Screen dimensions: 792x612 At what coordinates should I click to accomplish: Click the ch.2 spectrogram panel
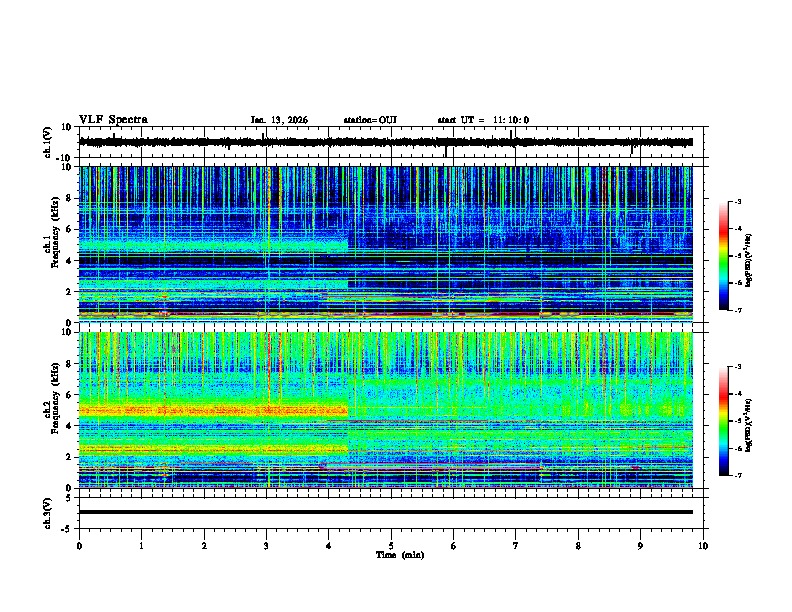pos(386,410)
